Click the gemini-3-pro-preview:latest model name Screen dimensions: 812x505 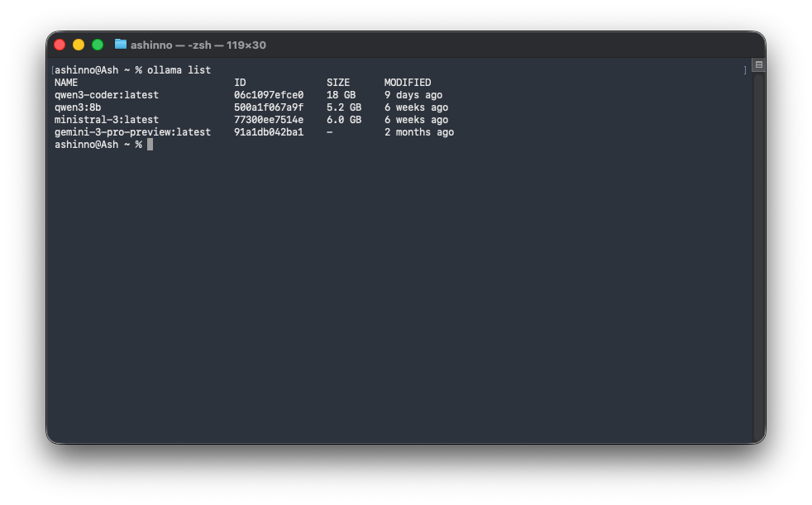[x=132, y=132]
